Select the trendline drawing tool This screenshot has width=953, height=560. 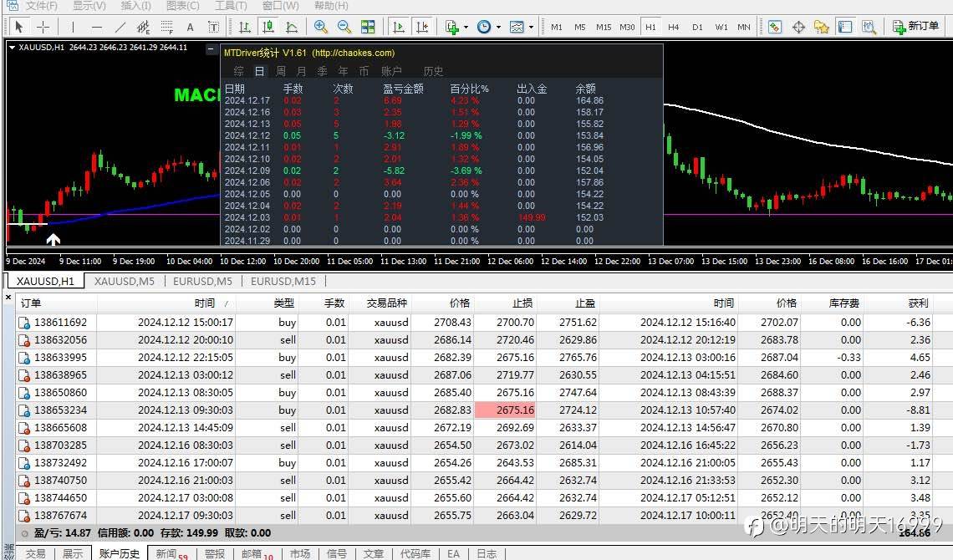120,27
